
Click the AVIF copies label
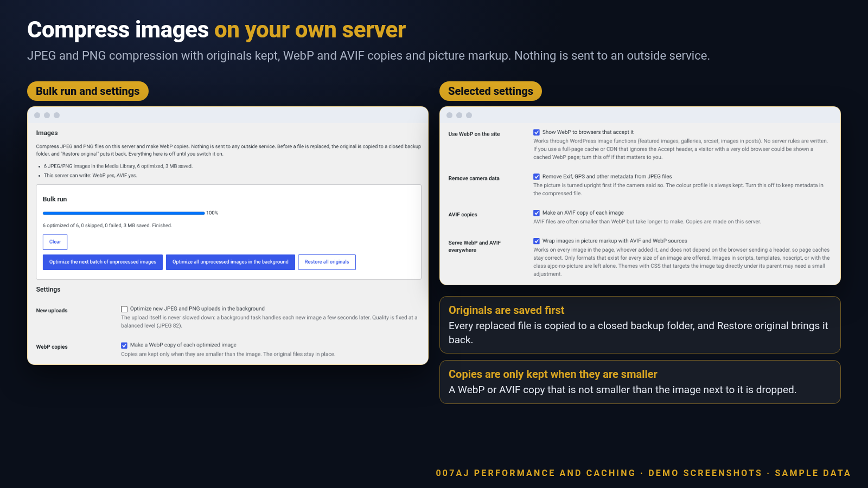tap(463, 215)
